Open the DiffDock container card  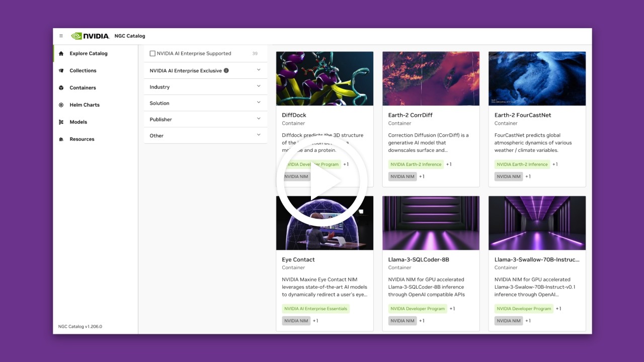click(x=294, y=115)
